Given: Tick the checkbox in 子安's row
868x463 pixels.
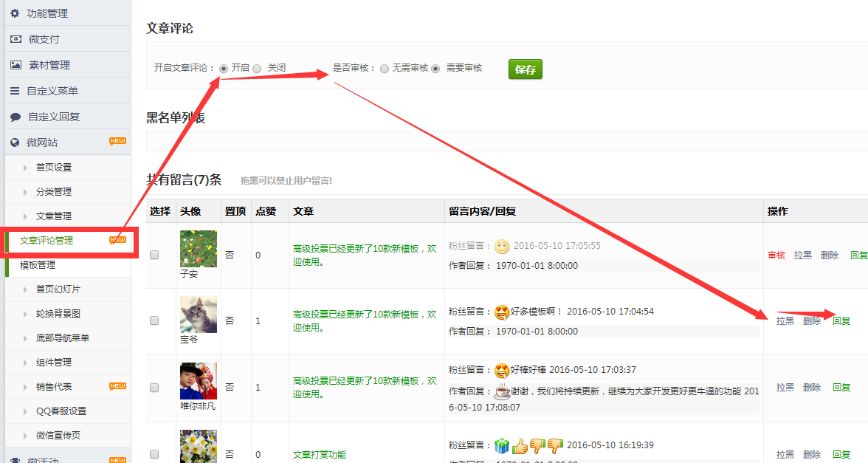Looking at the screenshot, I should [x=154, y=255].
